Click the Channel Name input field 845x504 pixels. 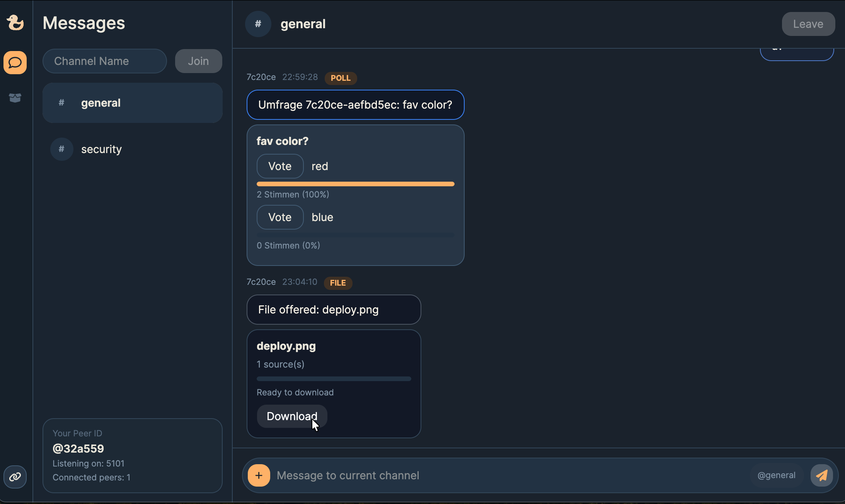[x=105, y=61]
